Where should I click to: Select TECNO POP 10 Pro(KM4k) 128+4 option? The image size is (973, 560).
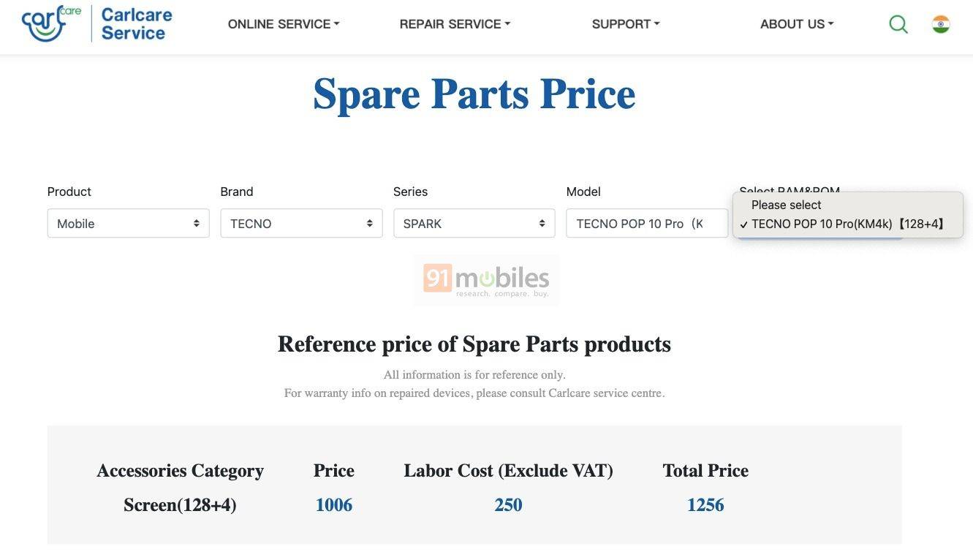pyautogui.click(x=848, y=224)
